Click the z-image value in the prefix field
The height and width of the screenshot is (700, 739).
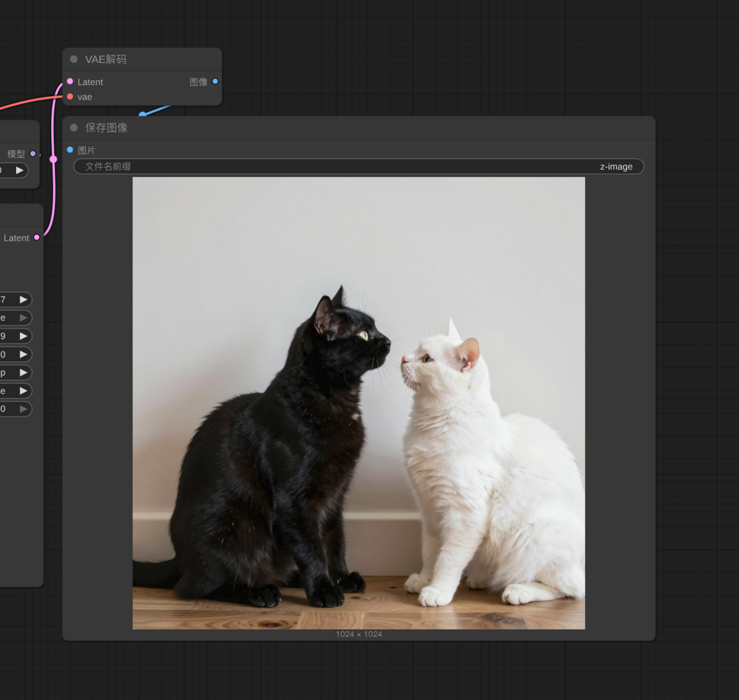616,166
